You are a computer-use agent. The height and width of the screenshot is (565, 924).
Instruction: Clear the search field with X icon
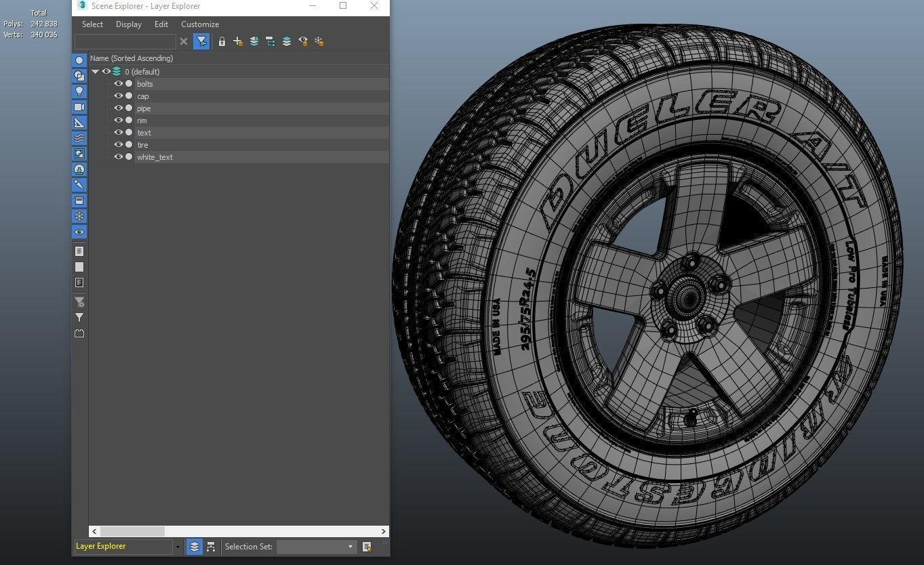tap(183, 41)
